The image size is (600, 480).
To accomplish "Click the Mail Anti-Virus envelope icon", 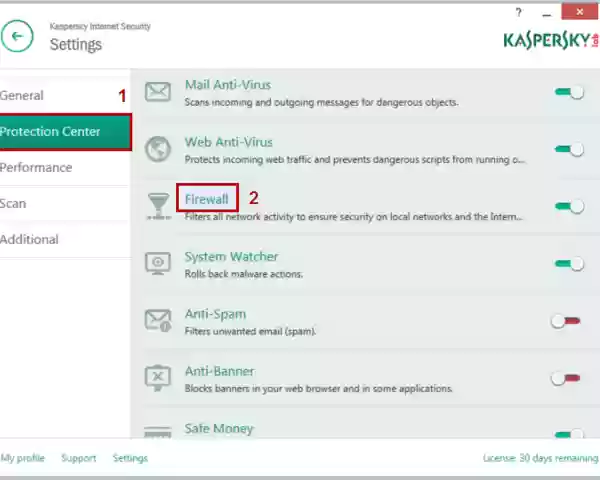I will coord(158,92).
